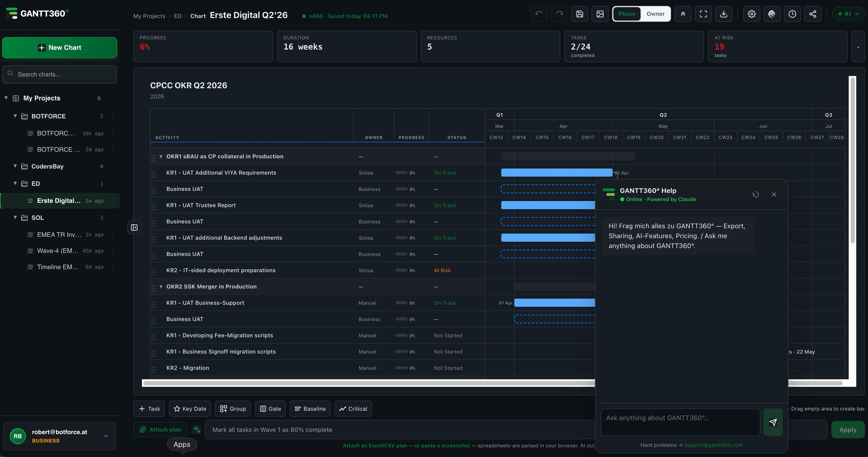Image resolution: width=868 pixels, height=457 pixels.
Task: Click the vertical chart scrollbar
Action: point(853,160)
